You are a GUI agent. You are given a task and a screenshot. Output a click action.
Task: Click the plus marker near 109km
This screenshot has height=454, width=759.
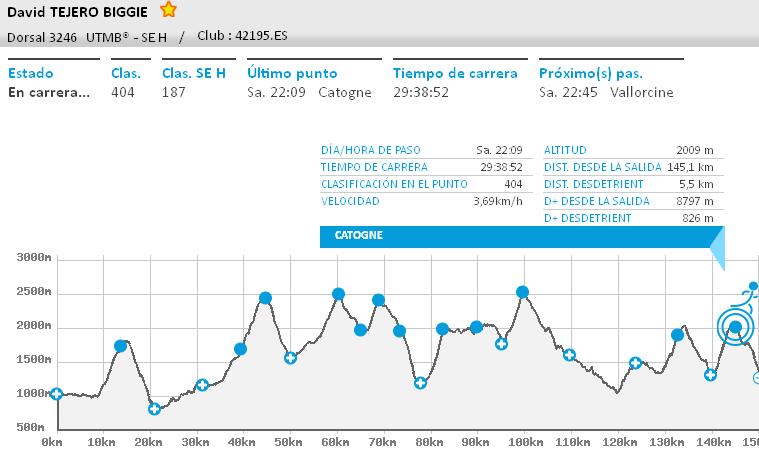569,354
